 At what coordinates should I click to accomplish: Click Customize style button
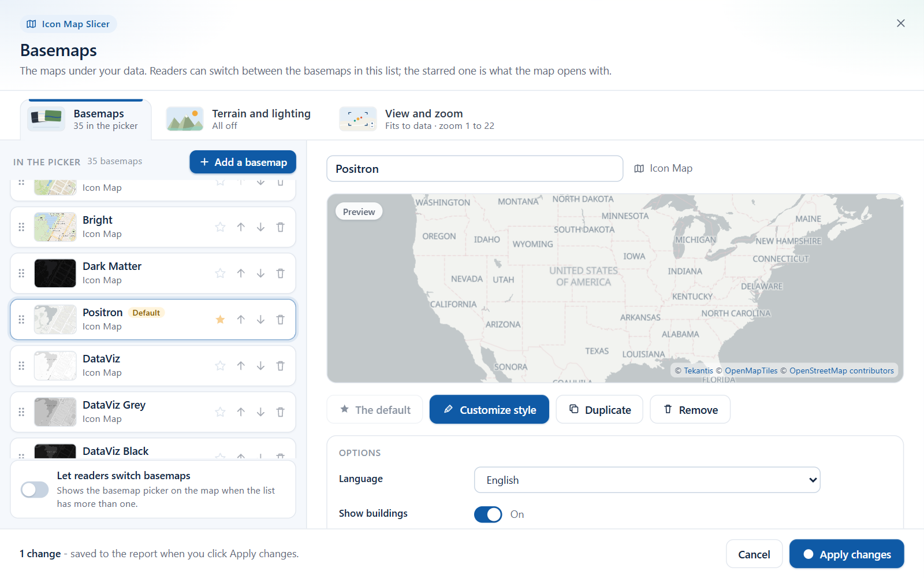point(489,409)
